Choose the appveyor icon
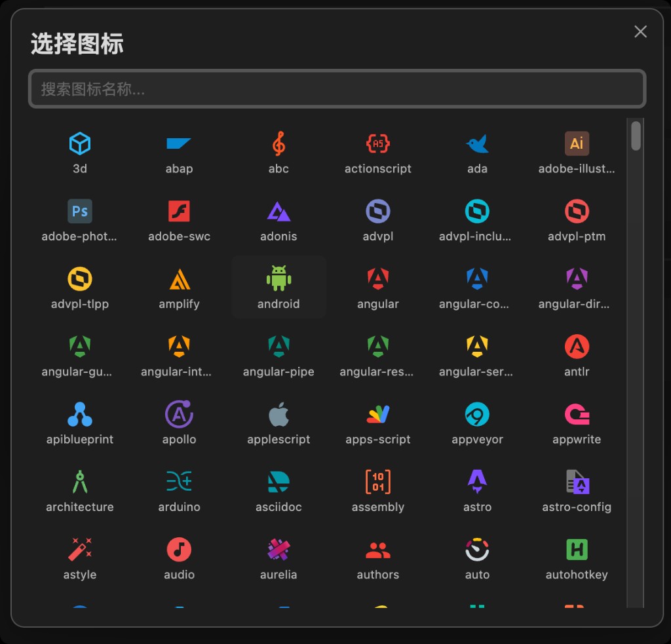The width and height of the screenshot is (671, 644). pos(477,414)
